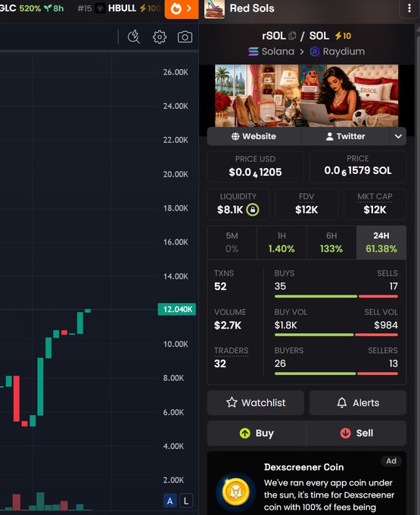Open the token Twitter link

coord(346,136)
